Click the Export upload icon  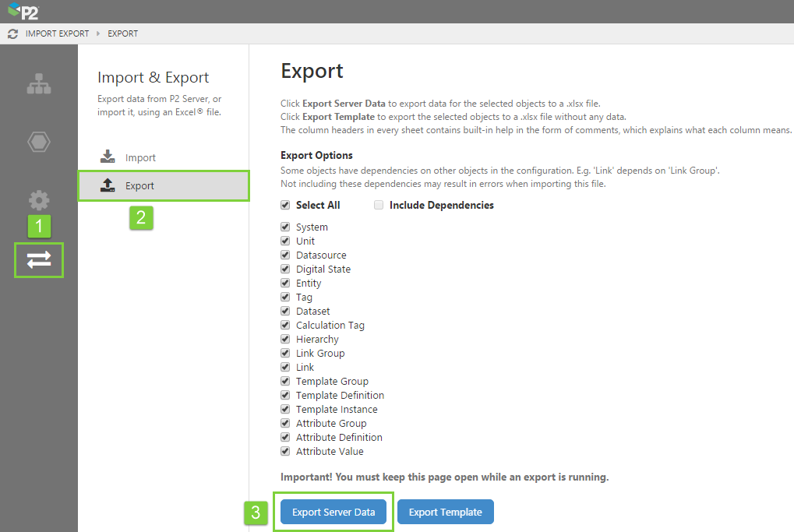107,186
